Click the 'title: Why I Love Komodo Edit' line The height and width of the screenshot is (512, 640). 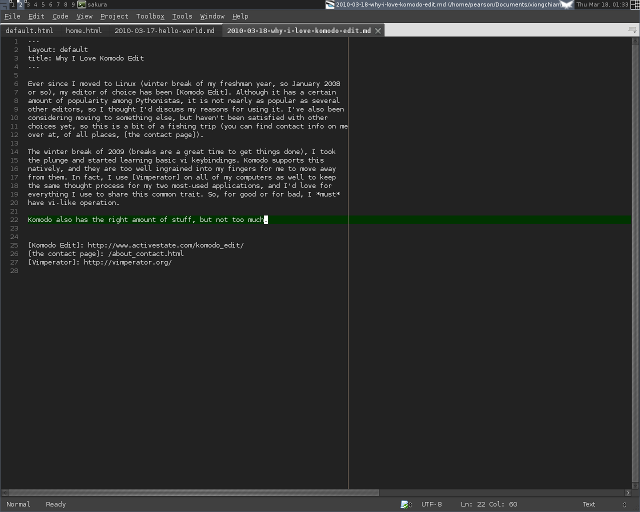point(86,58)
